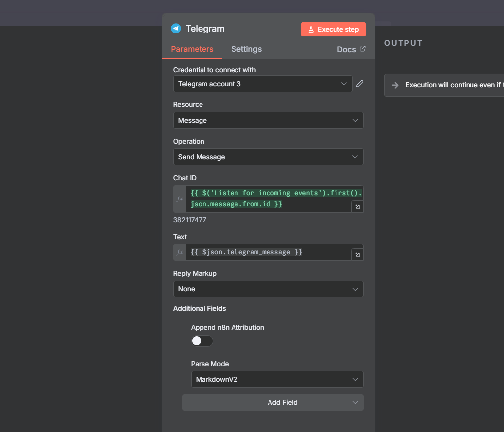504x432 pixels.
Task: Switch to the Settings tab
Action: [246, 49]
